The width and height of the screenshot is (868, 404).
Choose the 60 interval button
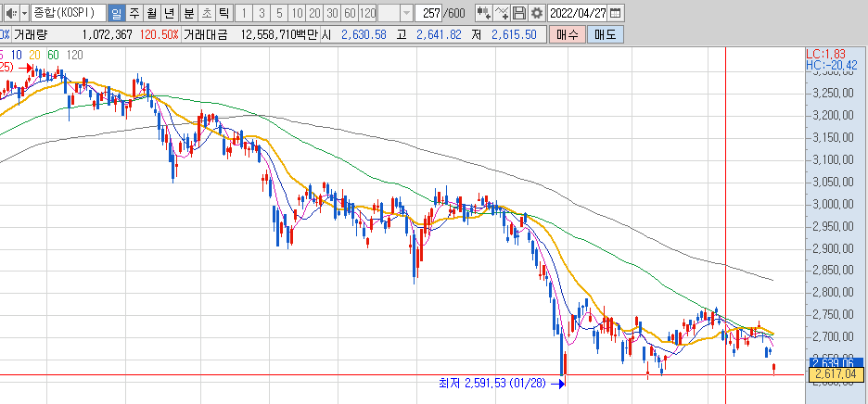pos(350,12)
